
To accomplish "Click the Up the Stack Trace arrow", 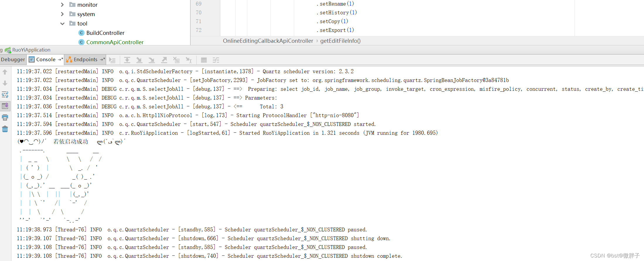I will coord(5,72).
